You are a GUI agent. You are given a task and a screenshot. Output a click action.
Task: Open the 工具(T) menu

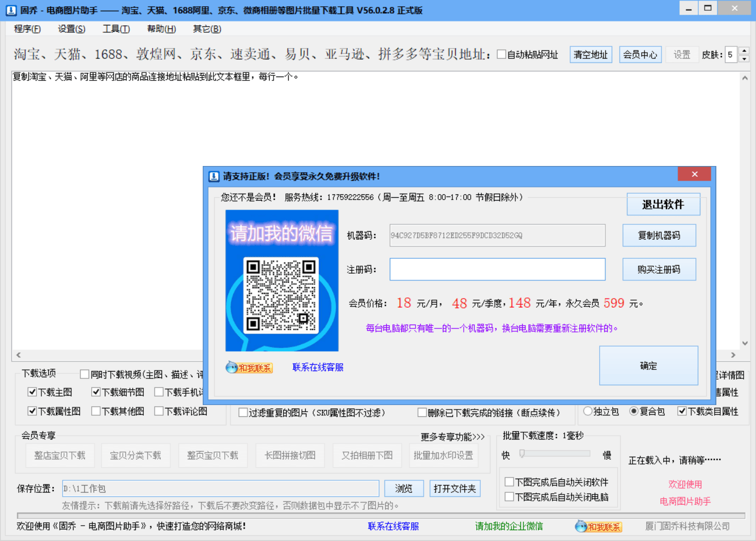click(x=116, y=28)
